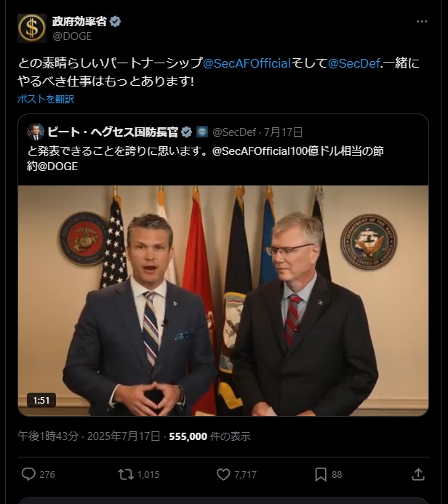
Task: Open the DOGE dollar-sign profile avatar
Action: tap(31, 28)
